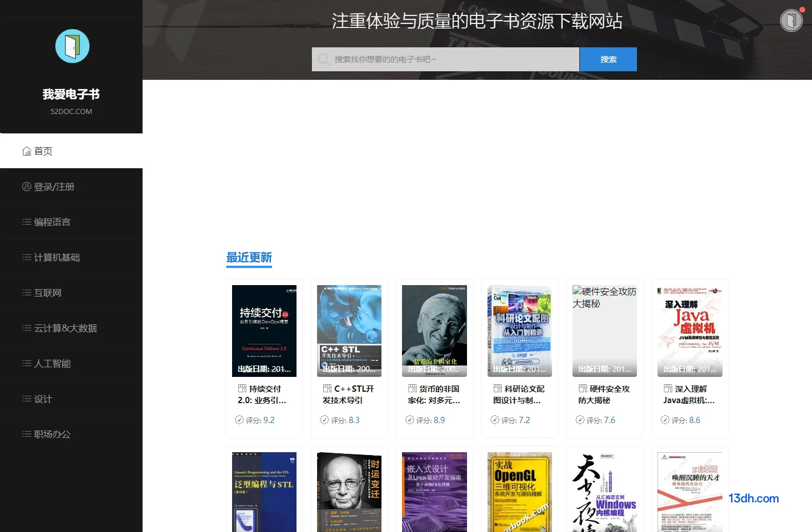Focus the ebook search input field
The width and height of the screenshot is (812, 532).
point(446,59)
